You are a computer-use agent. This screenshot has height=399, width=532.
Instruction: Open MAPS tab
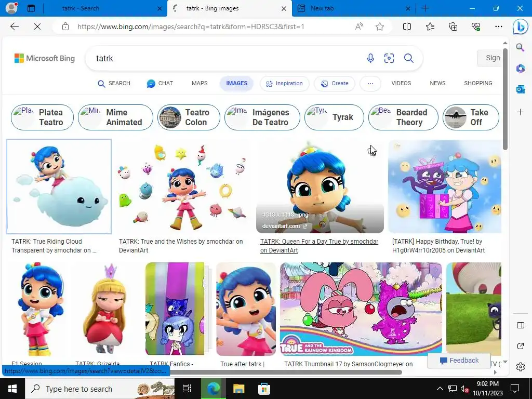point(199,83)
